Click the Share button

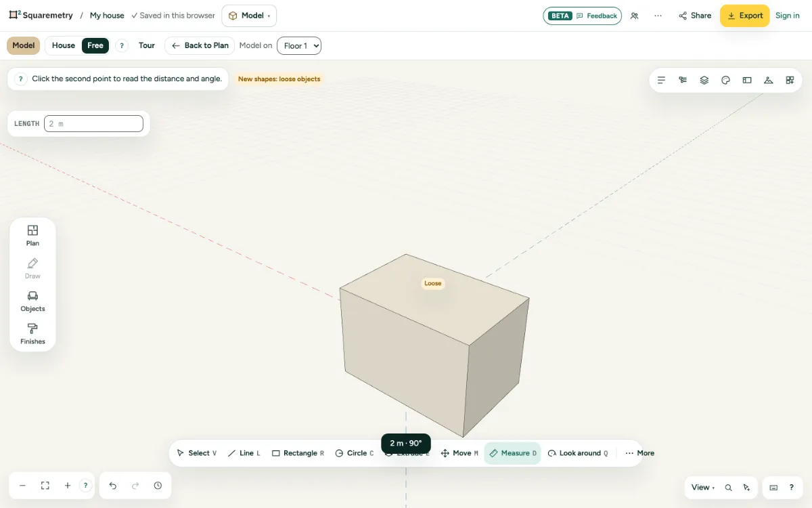click(x=695, y=16)
